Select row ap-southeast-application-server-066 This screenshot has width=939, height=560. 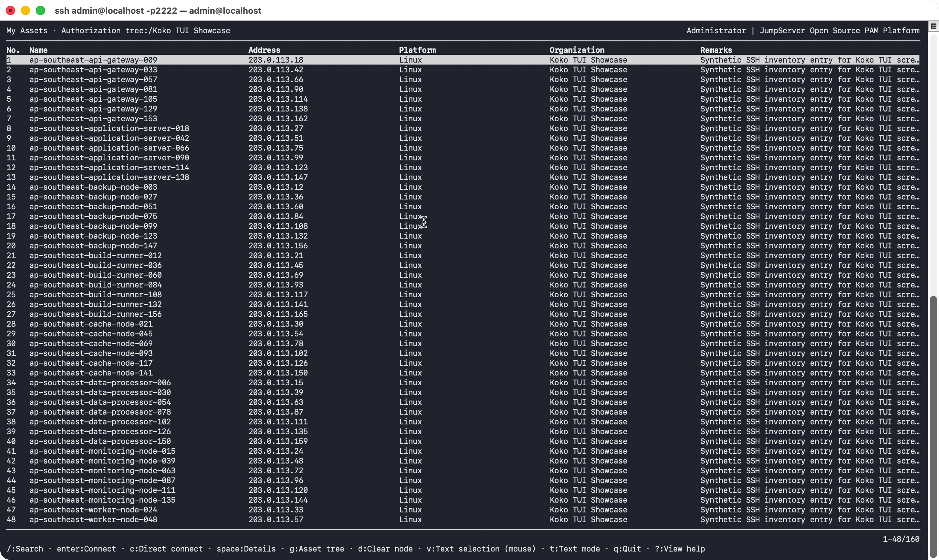[463, 148]
